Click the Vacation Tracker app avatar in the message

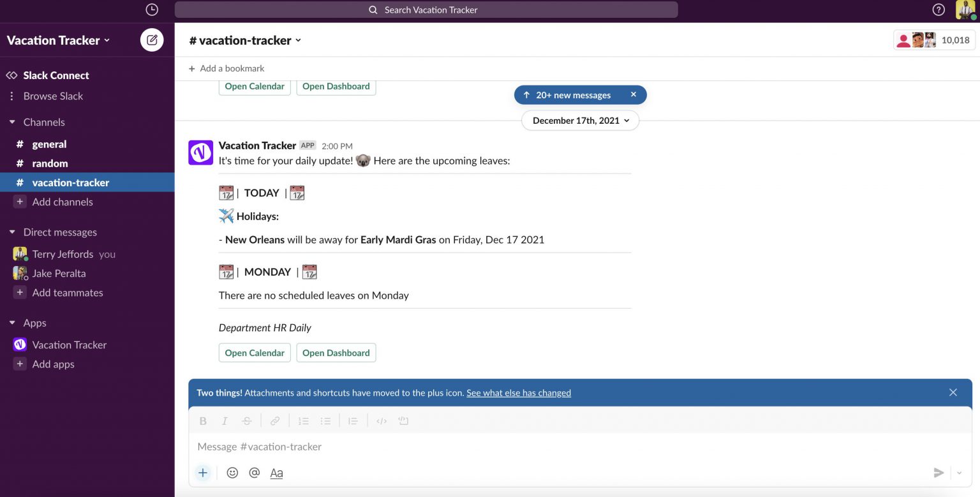200,152
